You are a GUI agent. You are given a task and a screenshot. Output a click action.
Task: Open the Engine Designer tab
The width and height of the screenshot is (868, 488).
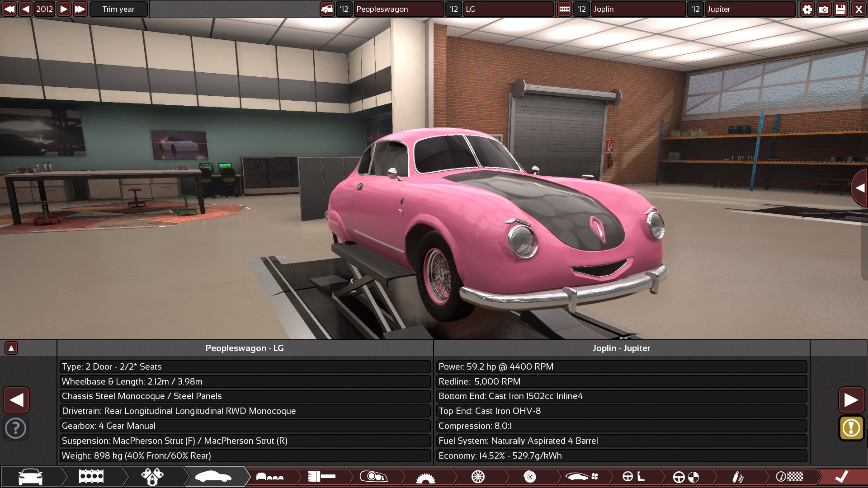(x=91, y=477)
